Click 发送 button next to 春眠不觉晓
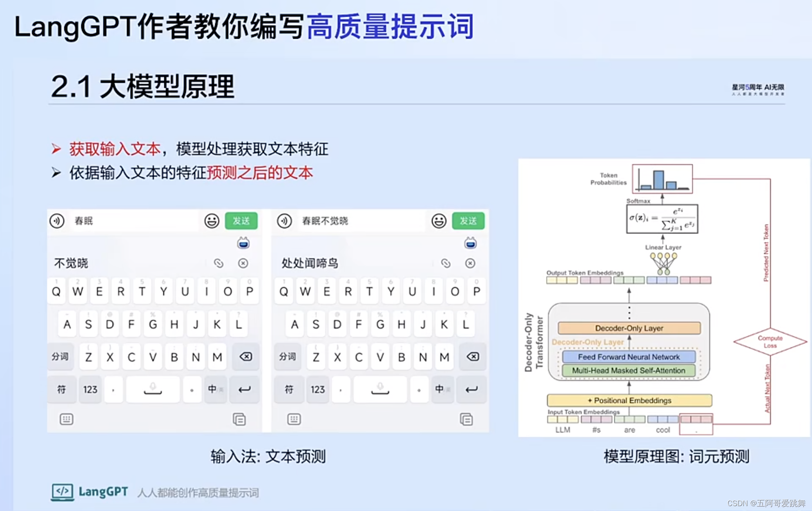 pyautogui.click(x=468, y=221)
